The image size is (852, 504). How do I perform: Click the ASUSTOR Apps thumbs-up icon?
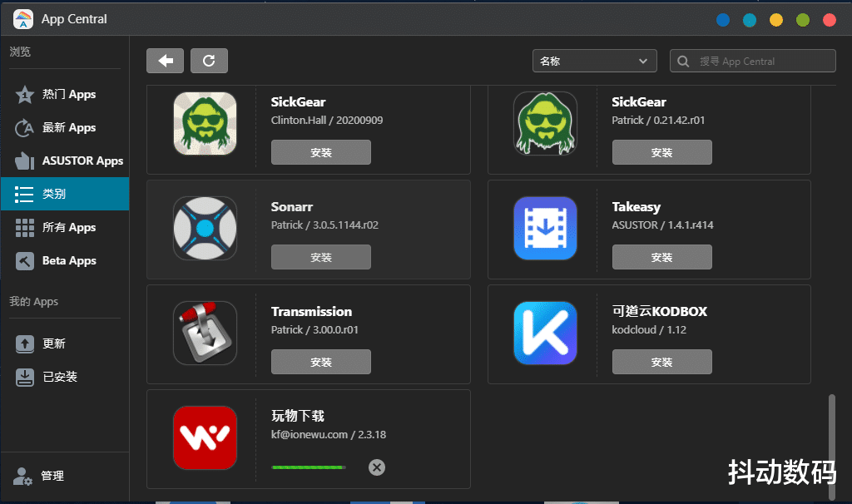24,161
